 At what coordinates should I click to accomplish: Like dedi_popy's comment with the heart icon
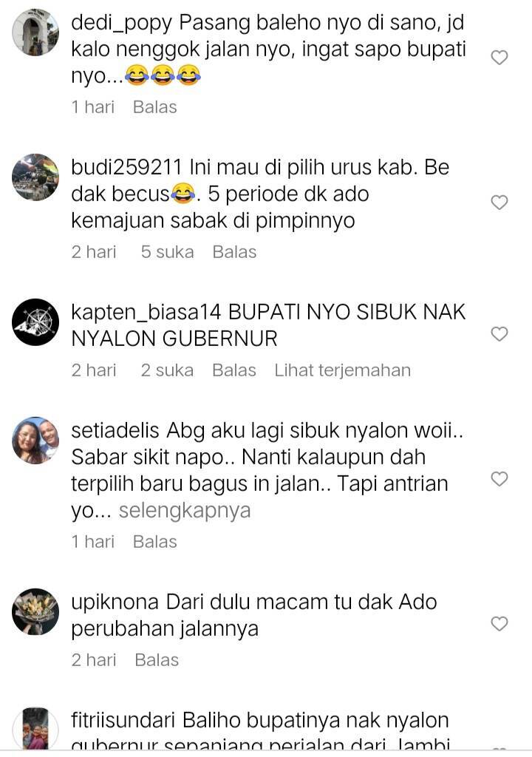[x=499, y=58]
